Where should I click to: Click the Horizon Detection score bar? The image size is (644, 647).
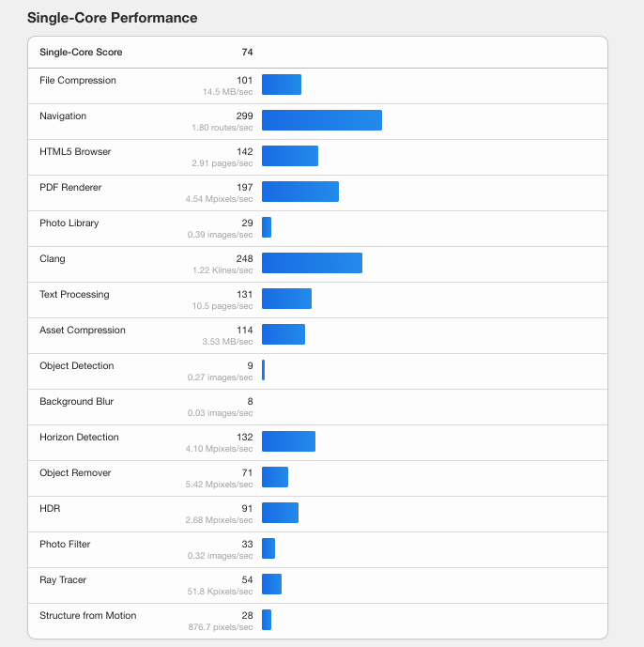pyautogui.click(x=288, y=441)
